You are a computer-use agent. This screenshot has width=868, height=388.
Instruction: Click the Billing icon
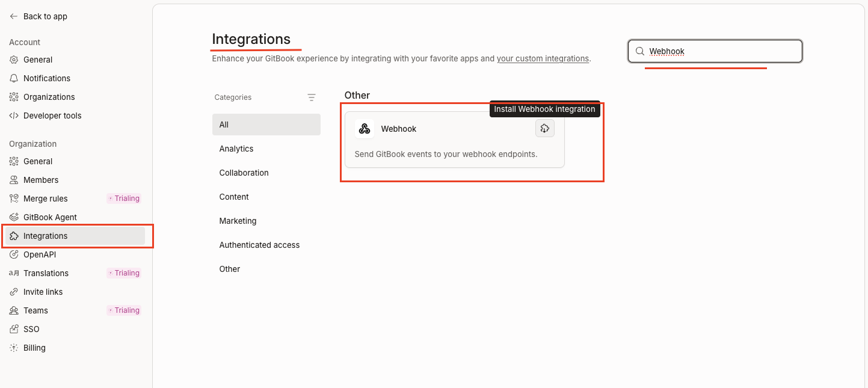pyautogui.click(x=14, y=348)
